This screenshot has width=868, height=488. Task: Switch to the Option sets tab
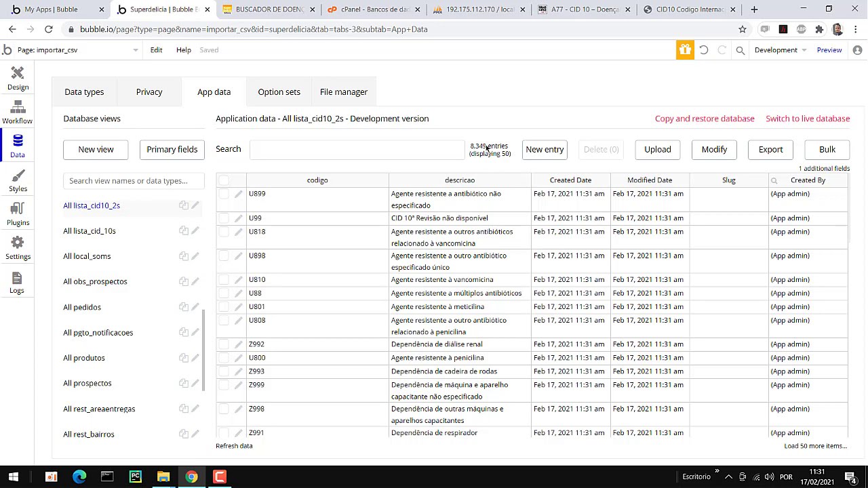[x=279, y=92]
